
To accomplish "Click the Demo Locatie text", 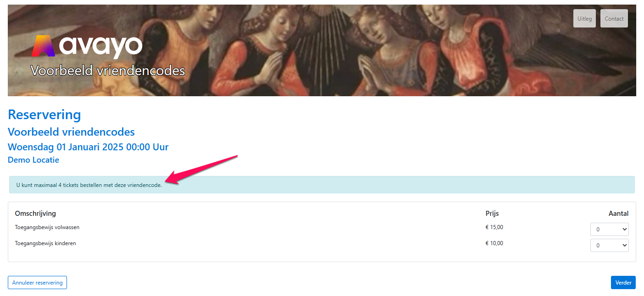I will coord(33,160).
